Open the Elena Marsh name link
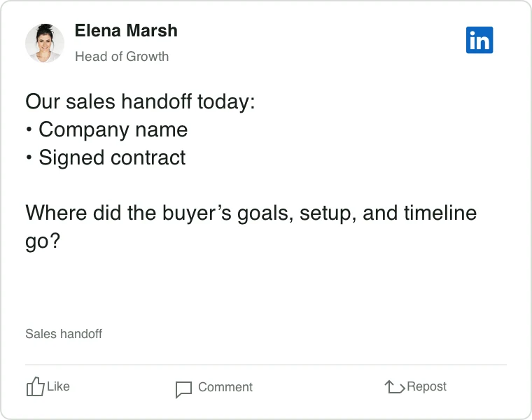Image resolution: width=532 pixels, height=420 pixels. tap(126, 31)
